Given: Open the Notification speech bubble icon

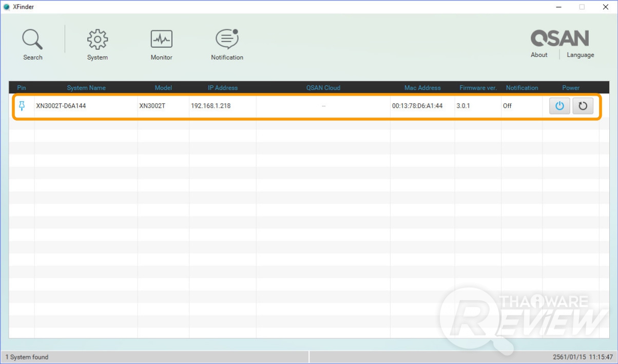Looking at the screenshot, I should click(x=227, y=40).
